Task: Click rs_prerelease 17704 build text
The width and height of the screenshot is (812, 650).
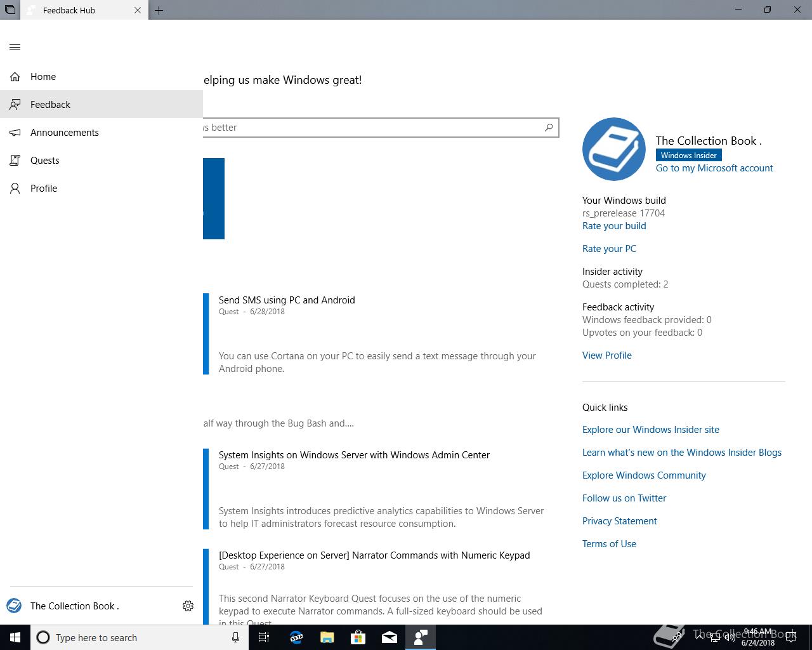Action: [624, 213]
